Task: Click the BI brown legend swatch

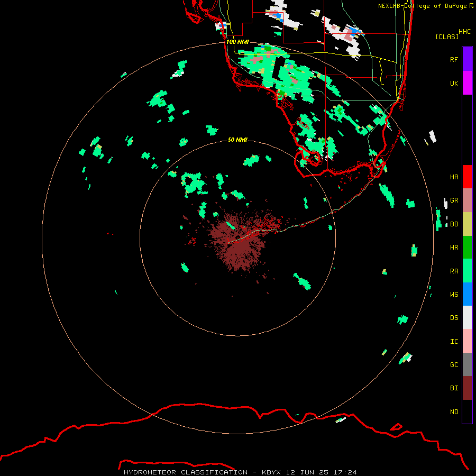Action: pyautogui.click(x=467, y=388)
